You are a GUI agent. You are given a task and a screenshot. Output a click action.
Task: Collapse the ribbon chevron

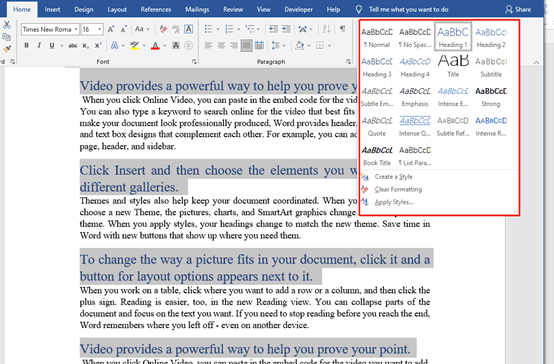coord(536,63)
